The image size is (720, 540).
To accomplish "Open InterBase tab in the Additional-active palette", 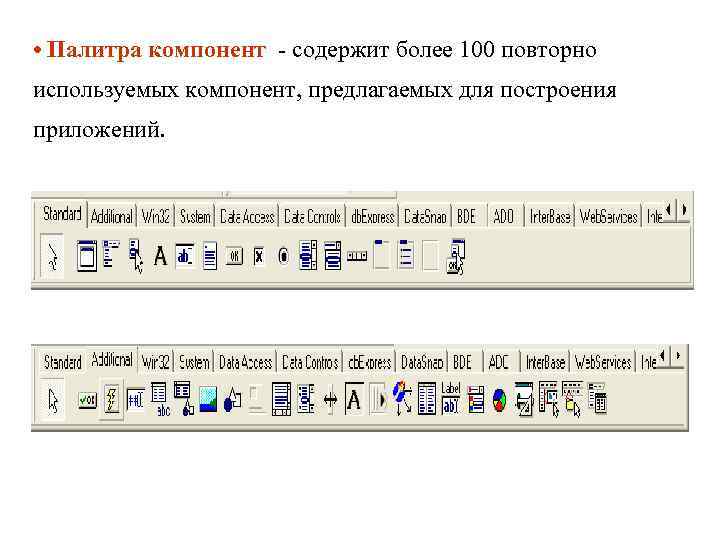I will click(x=546, y=363).
